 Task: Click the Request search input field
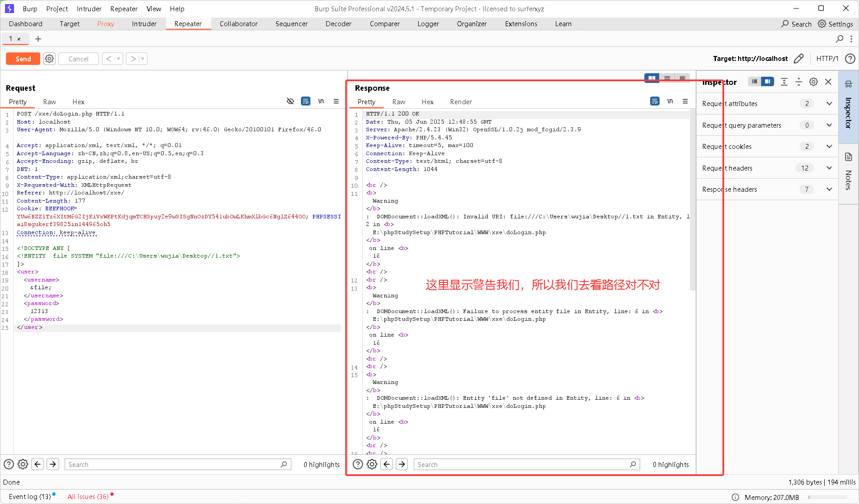[x=178, y=464]
